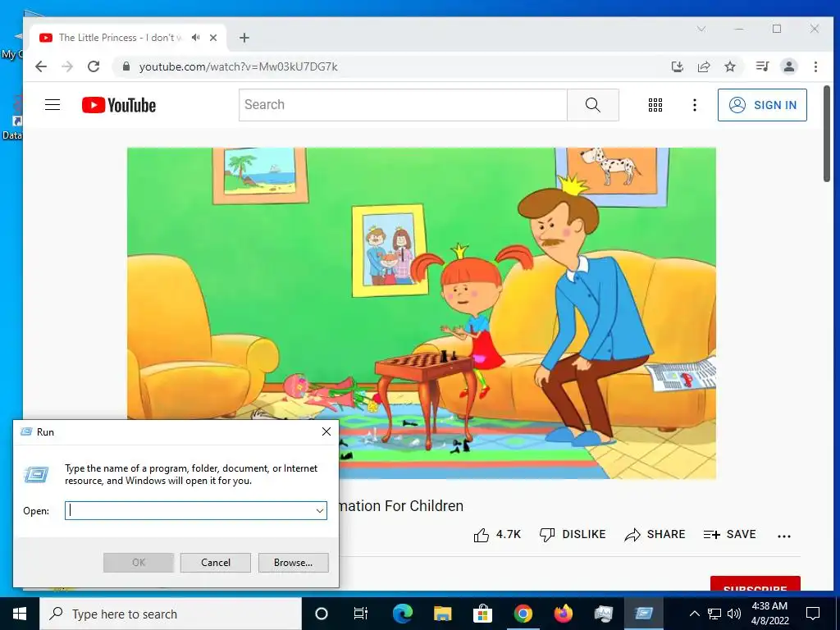Open YouTube settings three-dot menu

(x=695, y=105)
